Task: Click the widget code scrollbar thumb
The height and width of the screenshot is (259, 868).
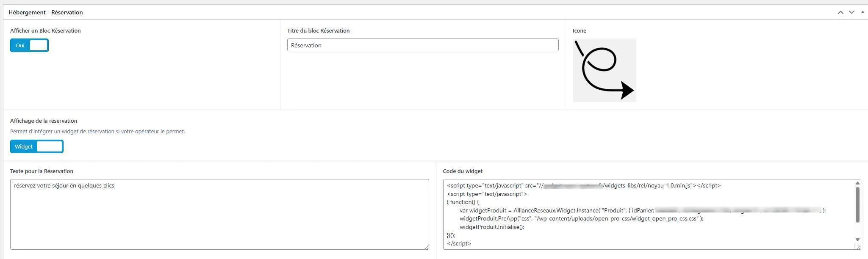Action: coord(858,205)
